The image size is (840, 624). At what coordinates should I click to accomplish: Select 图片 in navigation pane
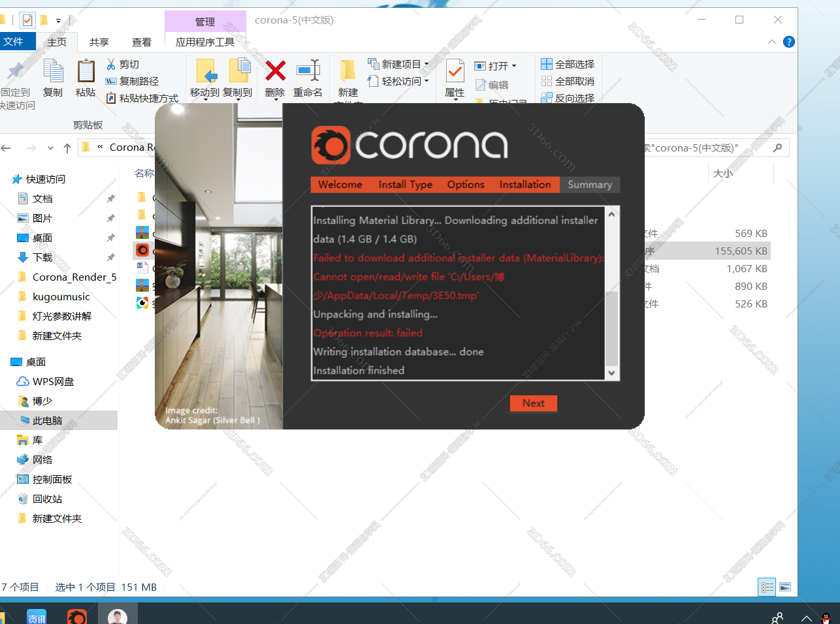click(x=42, y=218)
